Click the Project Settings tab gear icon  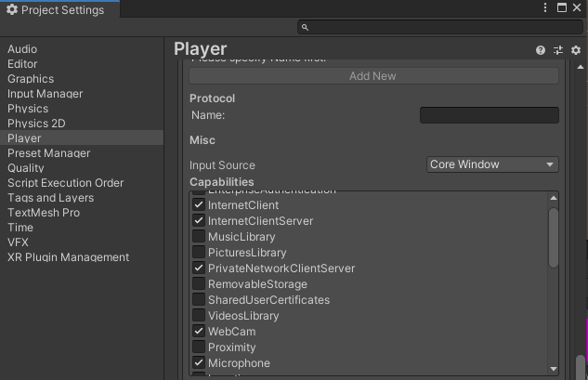[12, 9]
